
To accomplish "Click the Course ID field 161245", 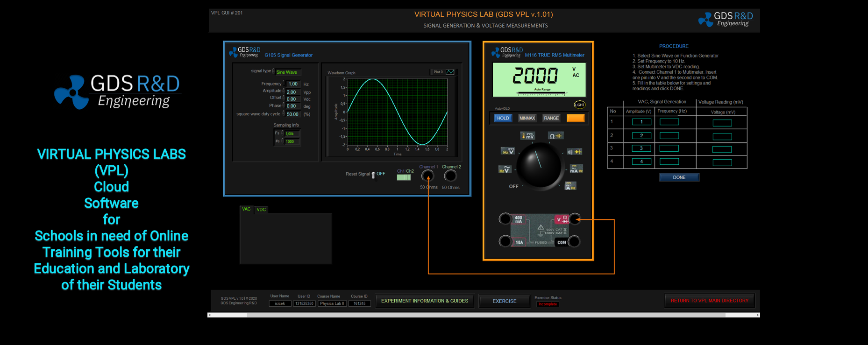I will [x=359, y=303].
